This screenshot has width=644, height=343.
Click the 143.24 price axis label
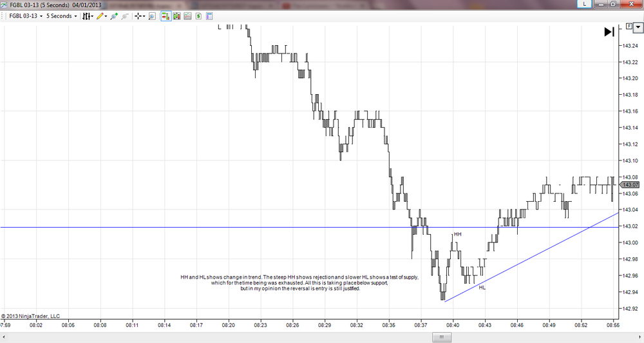click(x=630, y=46)
